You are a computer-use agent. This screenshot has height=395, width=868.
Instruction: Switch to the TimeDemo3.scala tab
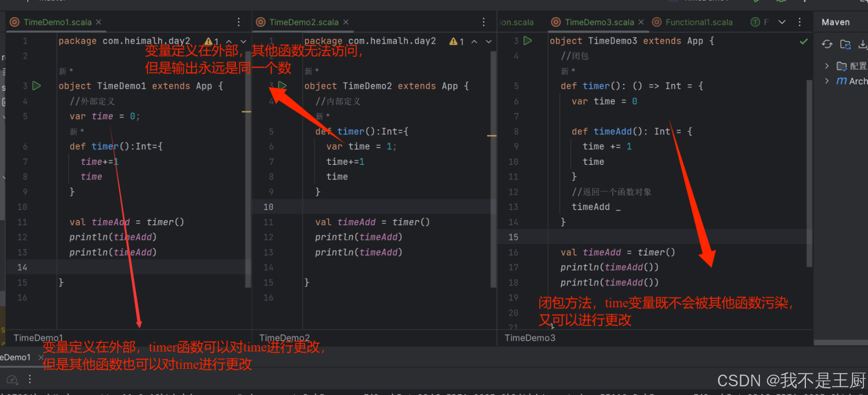pyautogui.click(x=599, y=22)
